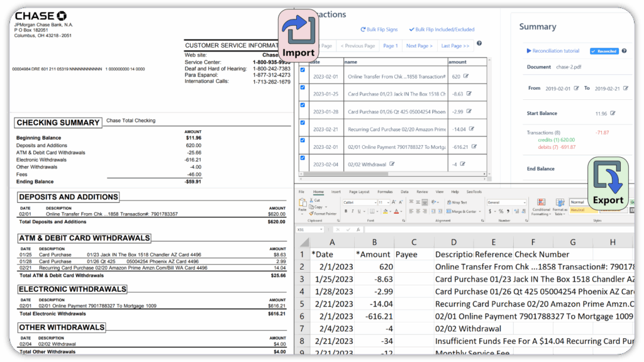Click the help icon beside Last Page
The width and height of the screenshot is (644, 362).
(479, 43)
